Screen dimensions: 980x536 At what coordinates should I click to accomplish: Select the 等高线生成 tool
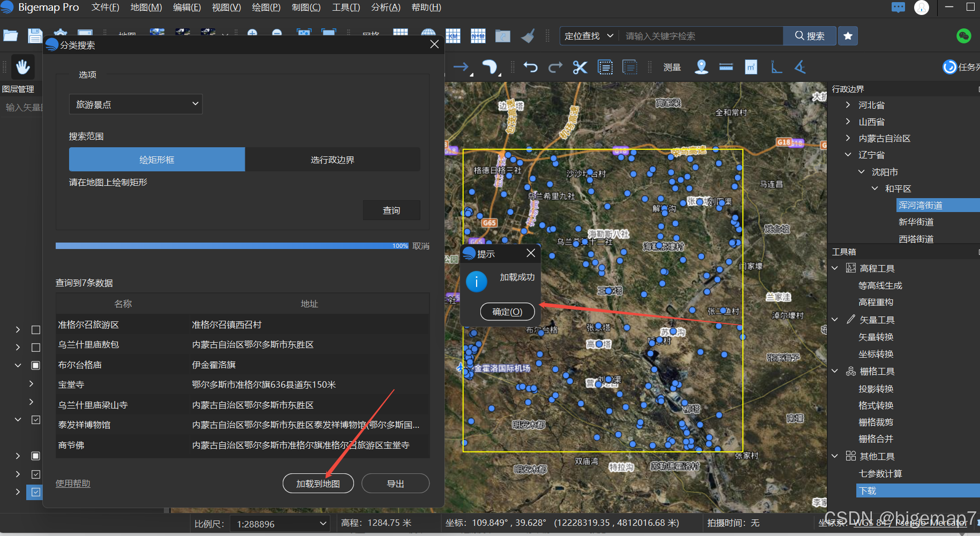coord(880,285)
